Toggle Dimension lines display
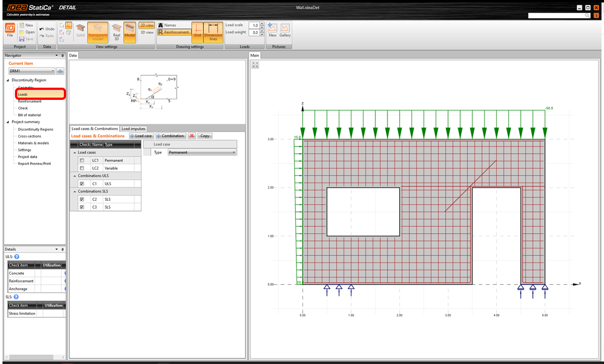604x364 pixels. tap(213, 31)
